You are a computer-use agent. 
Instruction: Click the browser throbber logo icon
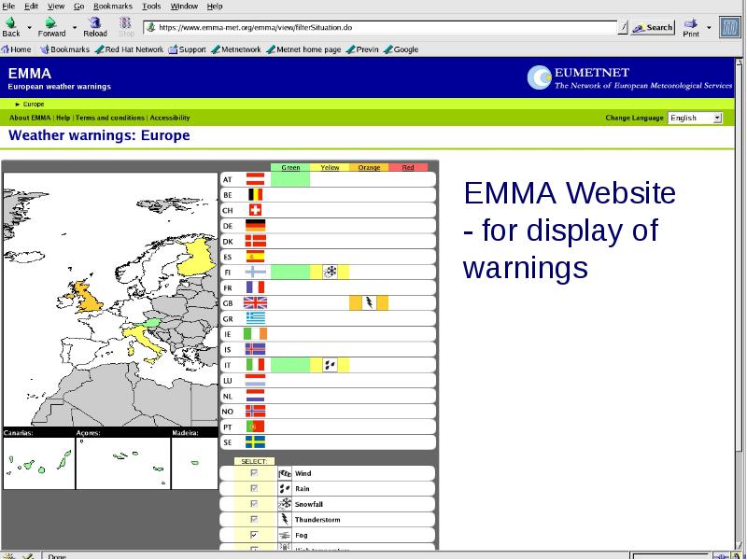[x=729, y=27]
